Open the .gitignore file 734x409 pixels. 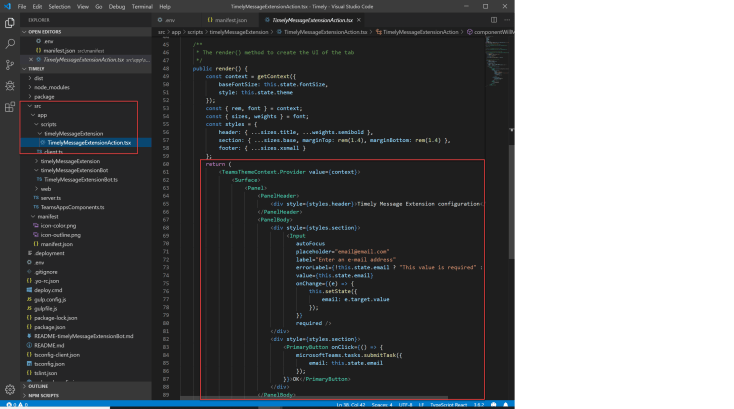(x=46, y=272)
